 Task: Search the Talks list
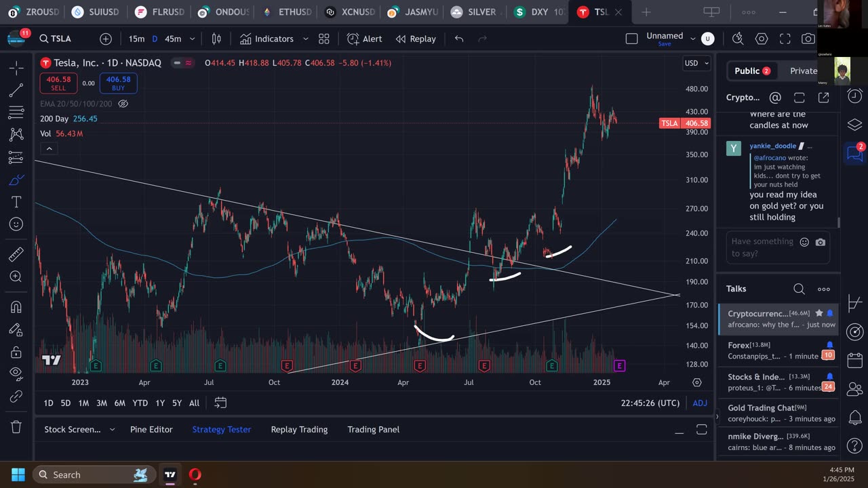click(800, 289)
